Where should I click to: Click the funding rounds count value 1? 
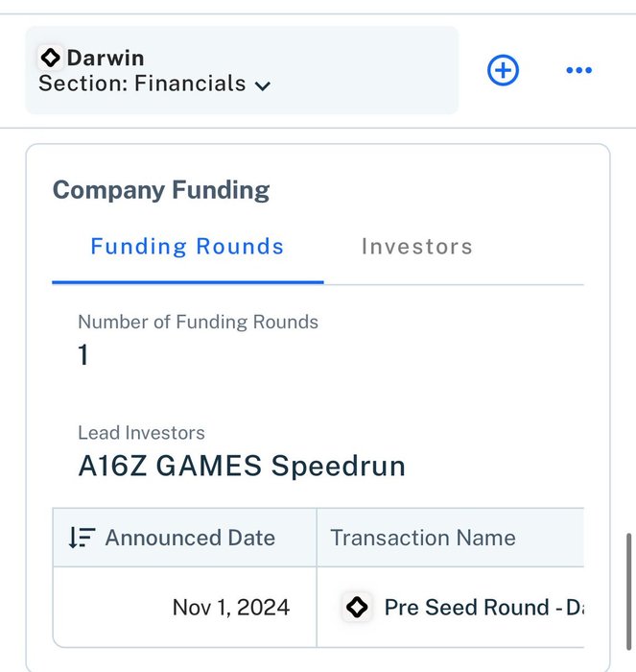[x=83, y=355]
